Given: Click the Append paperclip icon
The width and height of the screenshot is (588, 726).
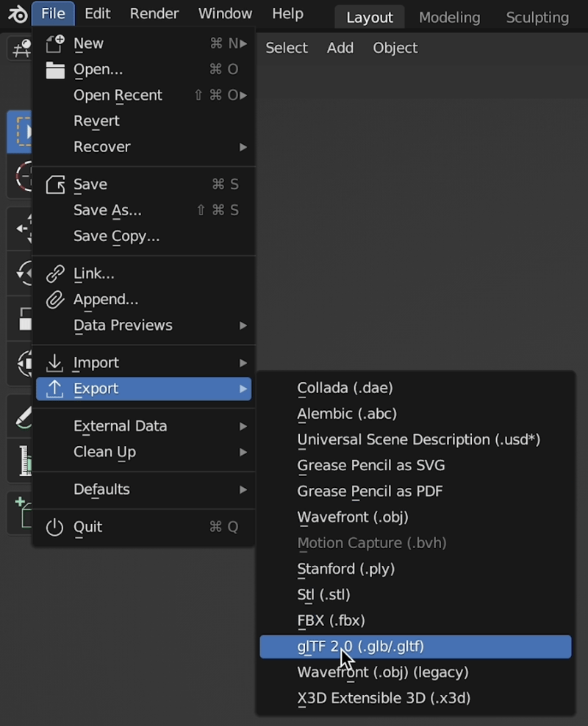Looking at the screenshot, I should [55, 300].
